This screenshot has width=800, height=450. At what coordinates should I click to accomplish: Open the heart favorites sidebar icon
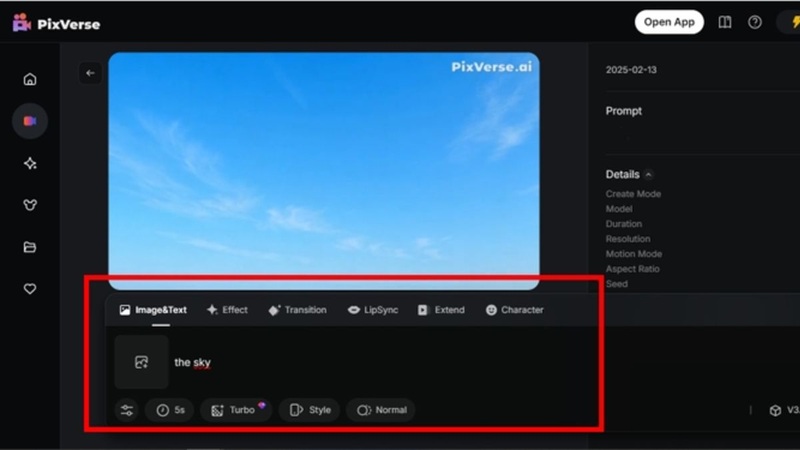[30, 289]
